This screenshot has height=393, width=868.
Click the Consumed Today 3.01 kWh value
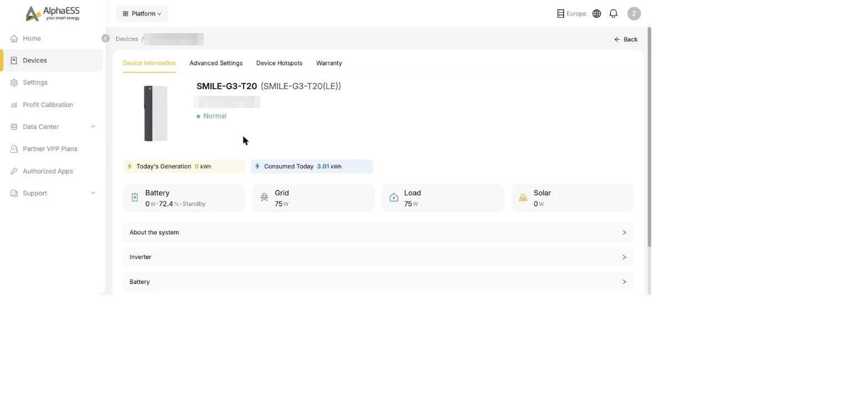tap(329, 167)
